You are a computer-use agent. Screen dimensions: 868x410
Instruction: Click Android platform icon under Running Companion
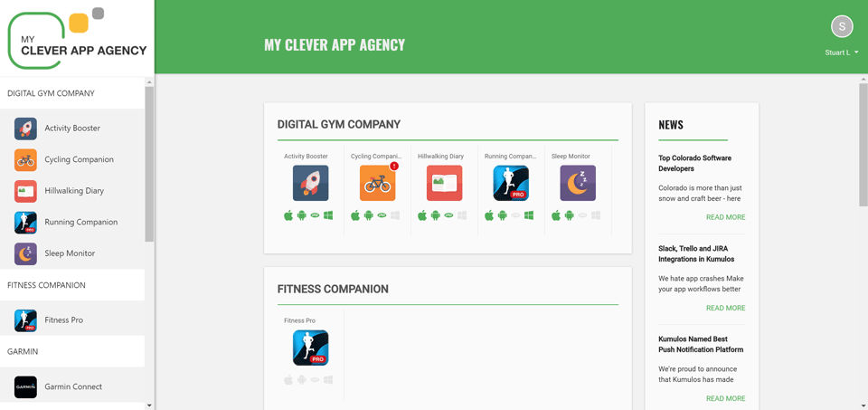pos(502,215)
